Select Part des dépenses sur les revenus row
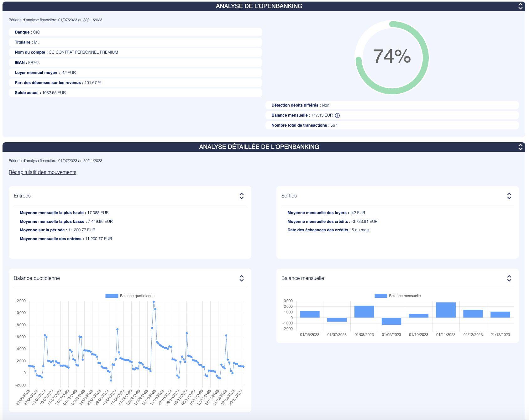529x420 pixels. coord(135,83)
